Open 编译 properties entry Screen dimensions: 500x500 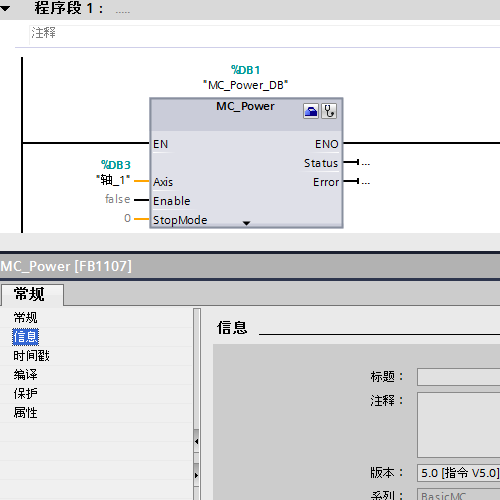click(x=25, y=375)
